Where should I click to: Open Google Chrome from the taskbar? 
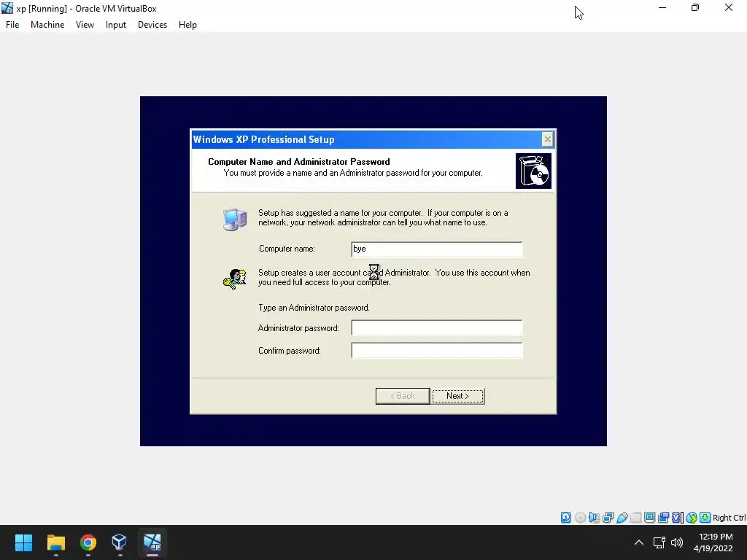point(88,542)
